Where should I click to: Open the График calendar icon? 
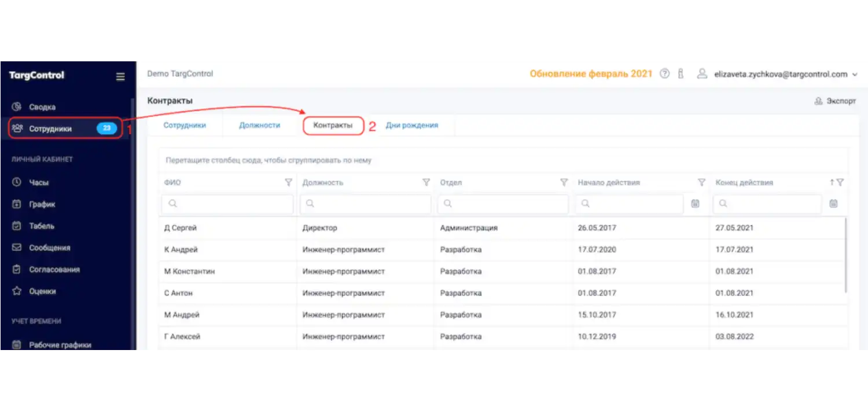[x=17, y=204]
